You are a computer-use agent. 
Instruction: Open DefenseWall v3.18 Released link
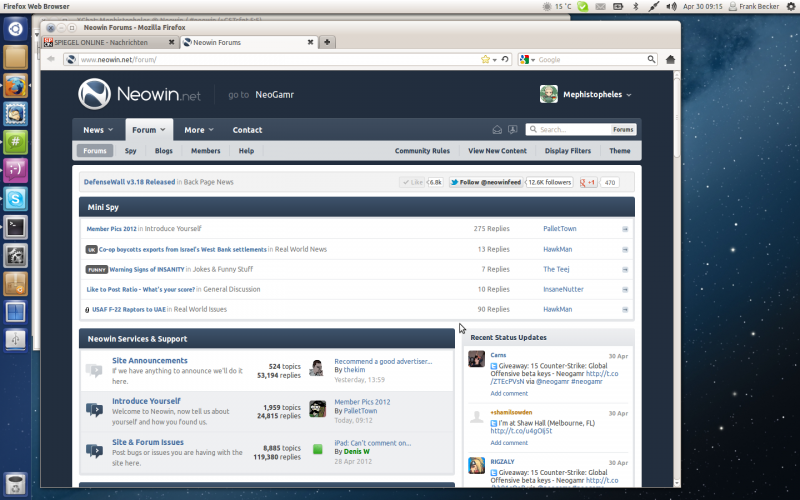tap(130, 182)
